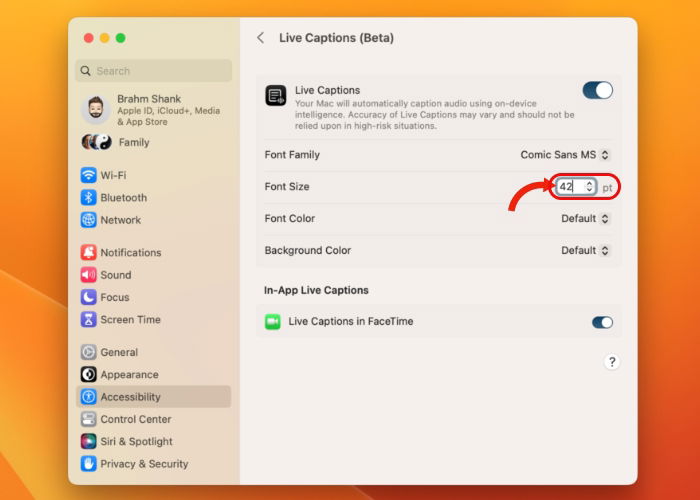Disable Live Captions in FaceTime switch

pyautogui.click(x=602, y=322)
